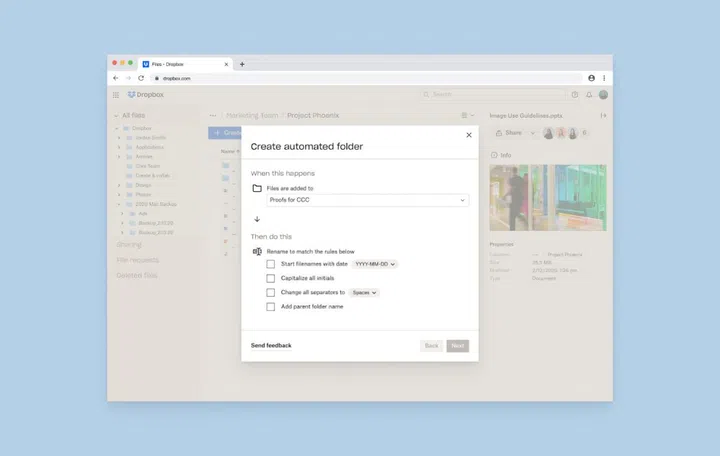This screenshot has height=456, width=720.
Task: Toggle the Change all separators to checkbox
Action: coord(271,293)
